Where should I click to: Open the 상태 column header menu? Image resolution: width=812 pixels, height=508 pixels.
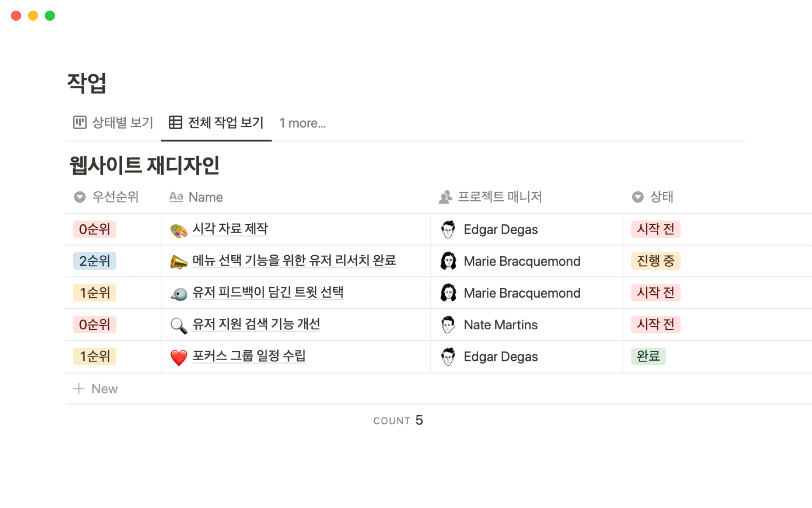coord(653,197)
